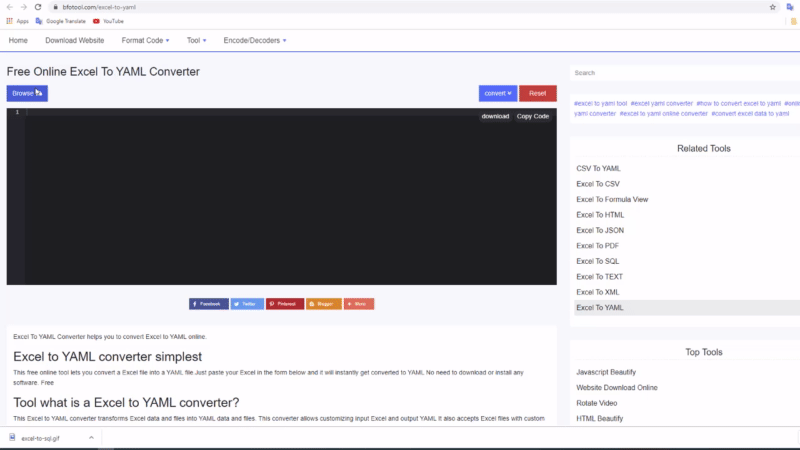Screen dimensions: 800x450
Task: Share the page on Facebook
Action: tap(208, 303)
